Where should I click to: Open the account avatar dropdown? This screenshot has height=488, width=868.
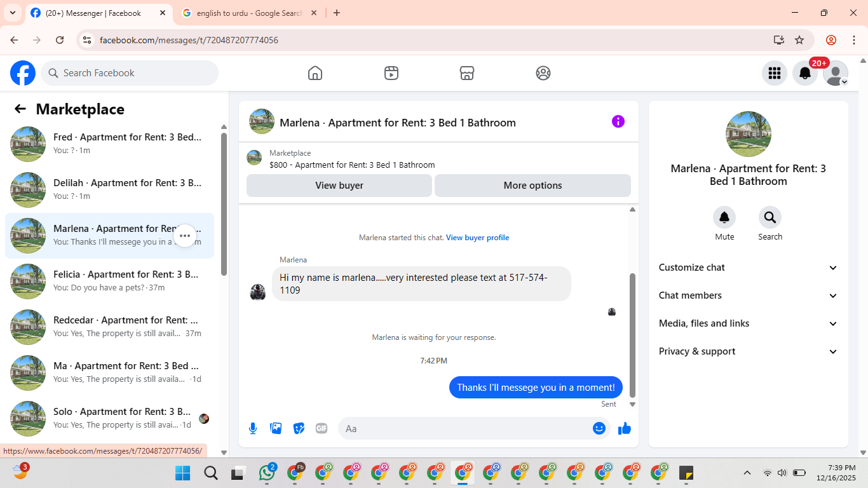pos(836,73)
